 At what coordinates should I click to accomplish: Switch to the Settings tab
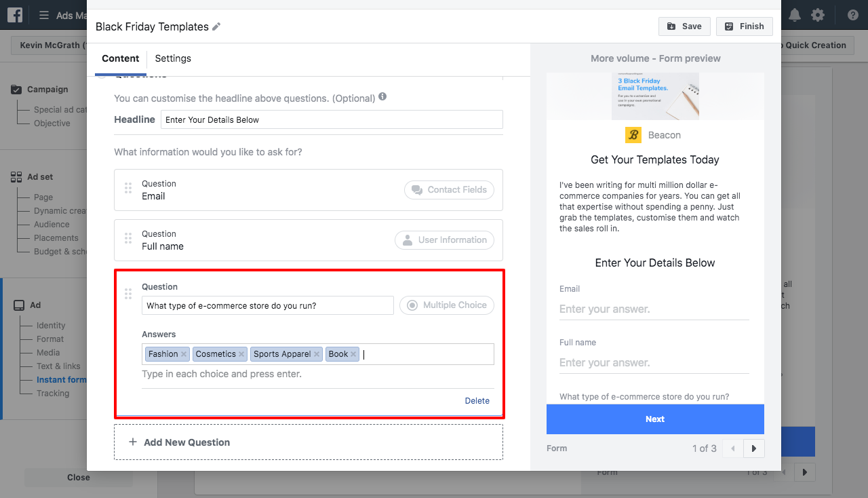coord(172,58)
